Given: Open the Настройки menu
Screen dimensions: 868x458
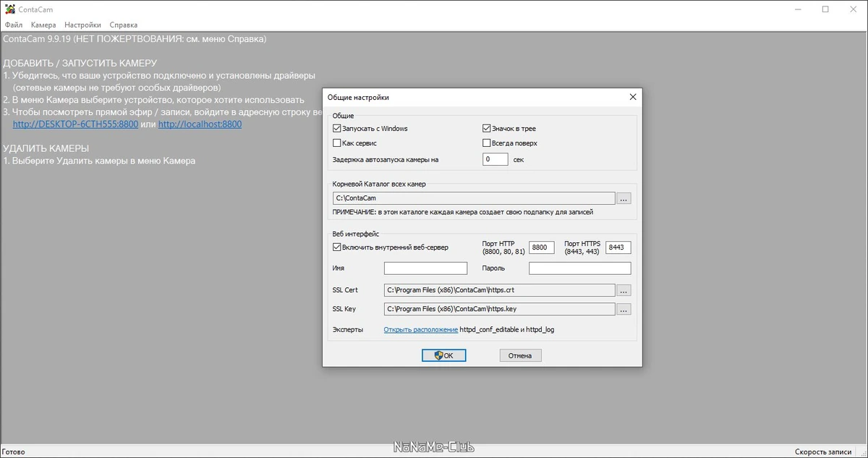Looking at the screenshot, I should pos(82,25).
